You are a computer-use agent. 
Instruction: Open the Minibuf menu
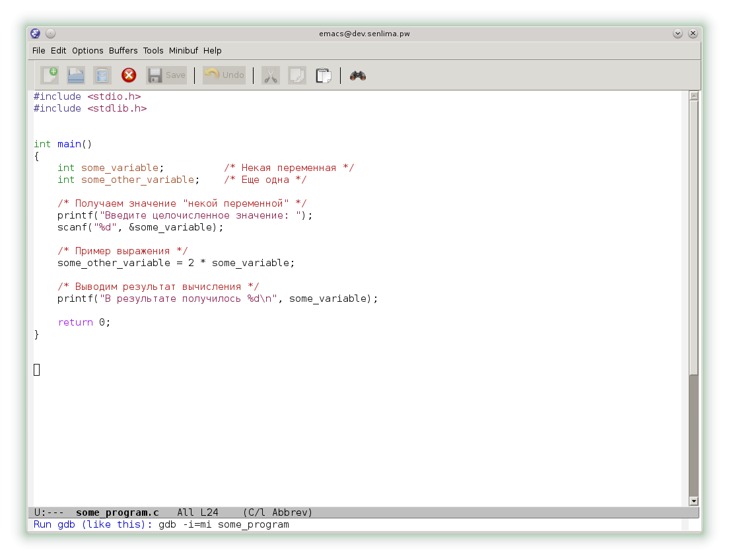184,51
